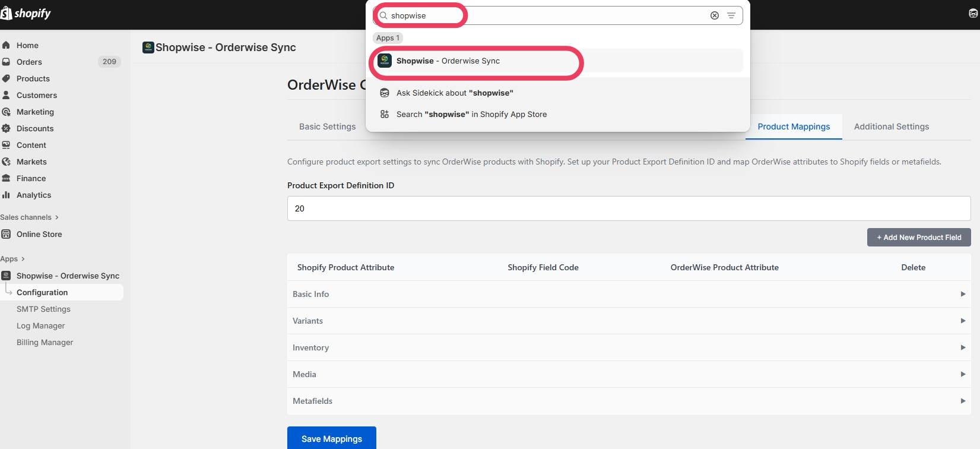Screen dimensions: 980x449
Task: Open Shopwise - Orderwise Sync in sidebar
Action: (68, 276)
